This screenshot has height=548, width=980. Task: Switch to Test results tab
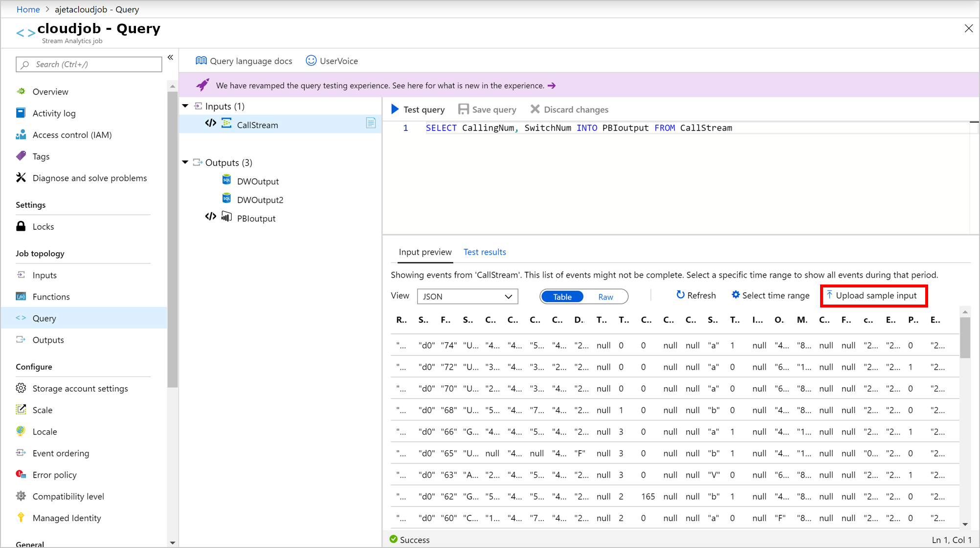point(485,252)
